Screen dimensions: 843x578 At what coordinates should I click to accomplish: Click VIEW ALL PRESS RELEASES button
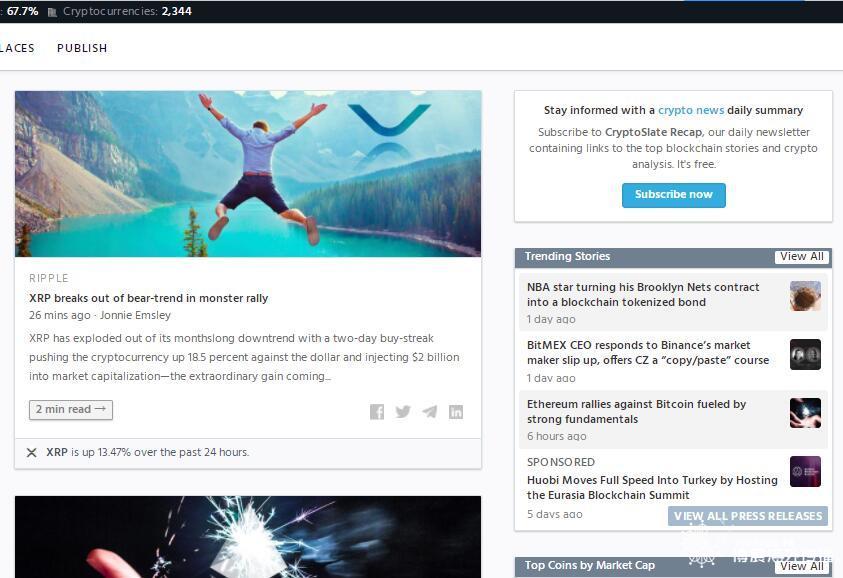(x=748, y=516)
